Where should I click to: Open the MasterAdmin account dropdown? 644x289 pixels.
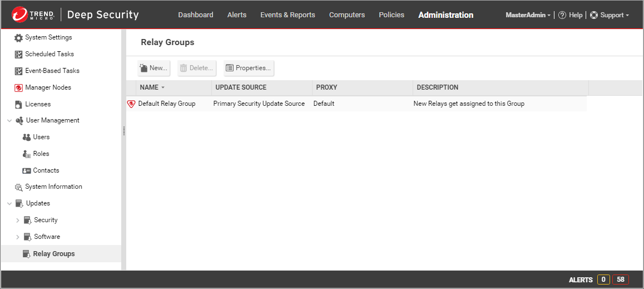pyautogui.click(x=528, y=15)
